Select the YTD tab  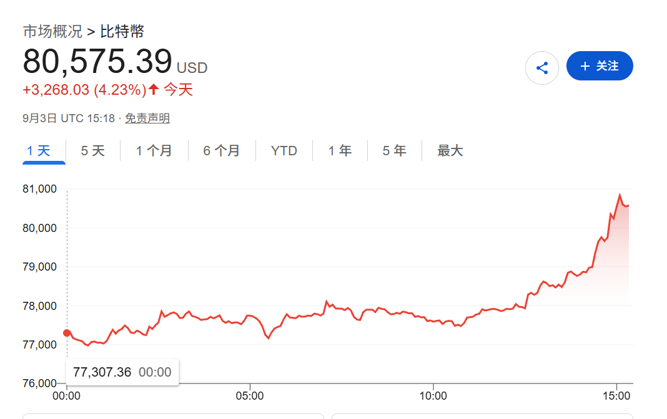coord(284,151)
